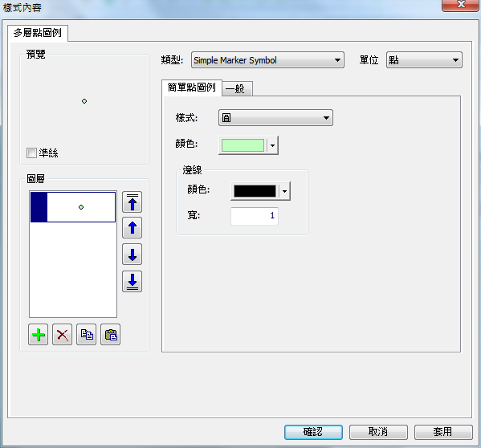
Task: Click the outline width 寬 input field
Action: pos(255,216)
